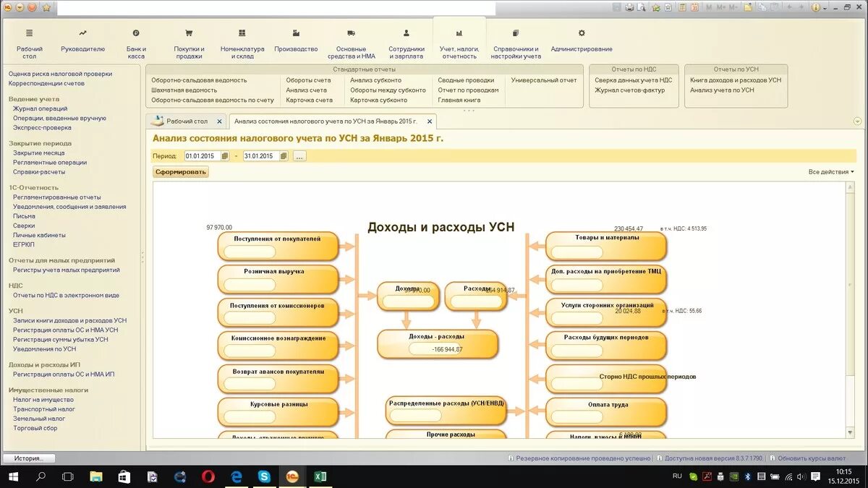Close the Анализ состояния налогового учета tab
Screen dimensions: 868x488
[430, 121]
